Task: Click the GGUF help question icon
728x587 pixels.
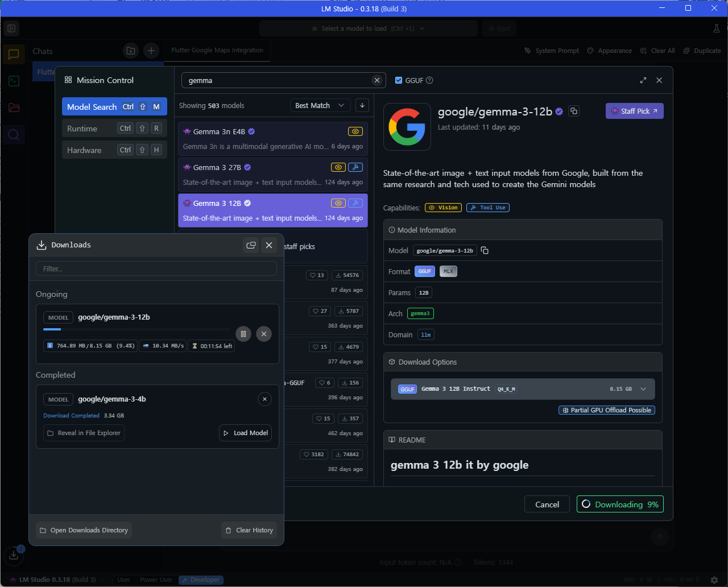Action: pos(429,80)
